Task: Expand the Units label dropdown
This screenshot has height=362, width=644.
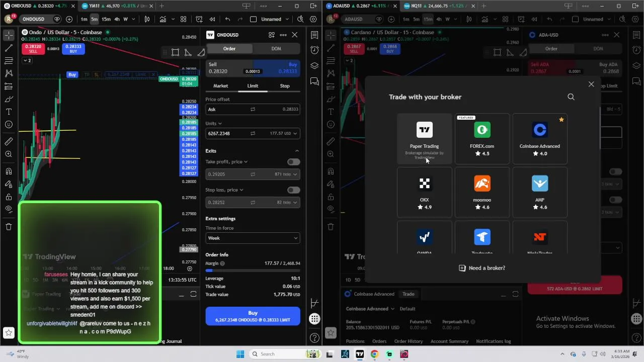Action: tap(214, 123)
